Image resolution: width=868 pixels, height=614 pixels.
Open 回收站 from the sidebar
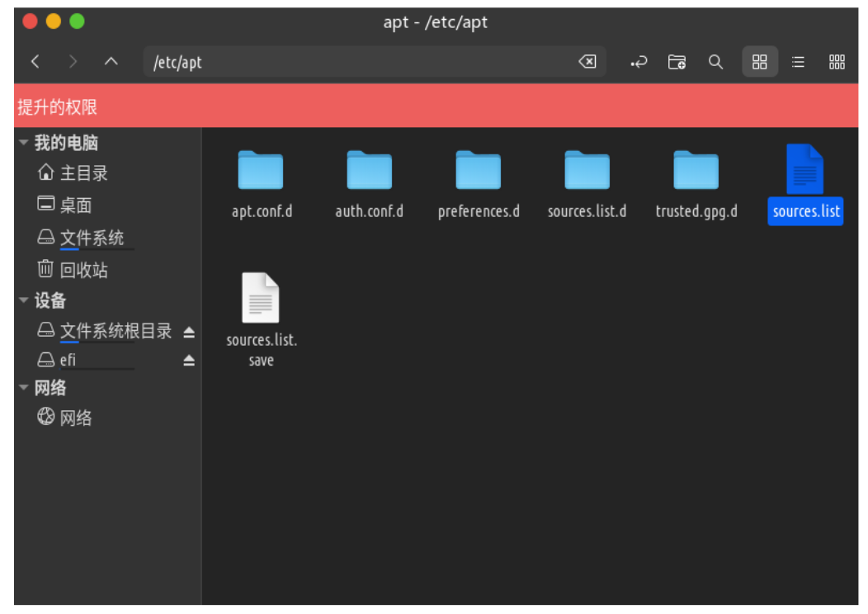(x=79, y=269)
